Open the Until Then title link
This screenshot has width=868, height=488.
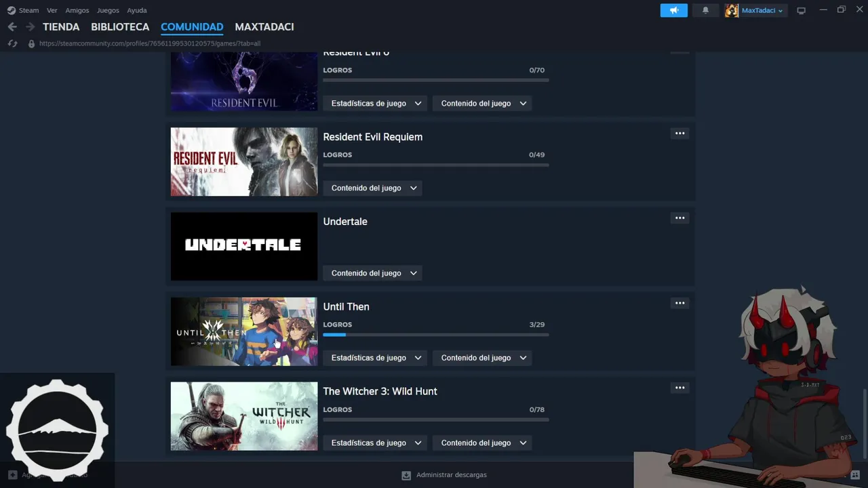[346, 306]
